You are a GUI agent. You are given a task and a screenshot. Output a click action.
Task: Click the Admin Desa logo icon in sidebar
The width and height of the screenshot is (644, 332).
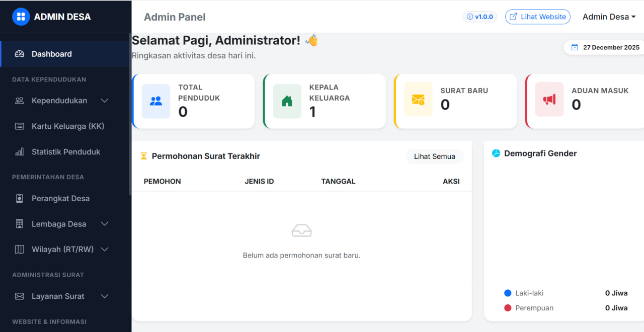point(21,16)
